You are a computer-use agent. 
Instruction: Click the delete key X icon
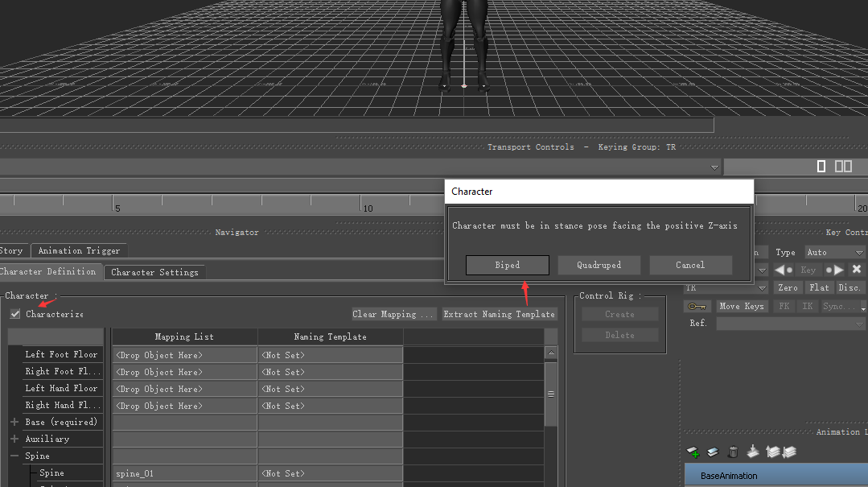[x=857, y=270]
